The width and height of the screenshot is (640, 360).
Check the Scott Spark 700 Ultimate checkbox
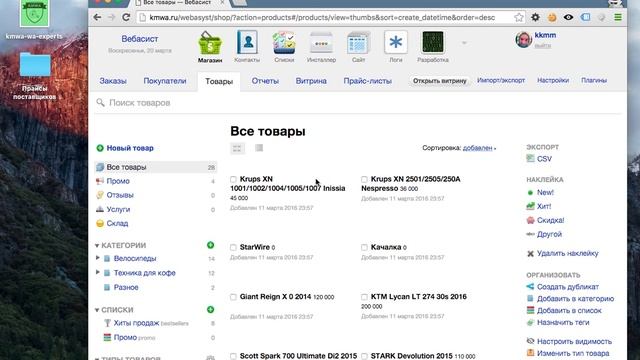(233, 356)
